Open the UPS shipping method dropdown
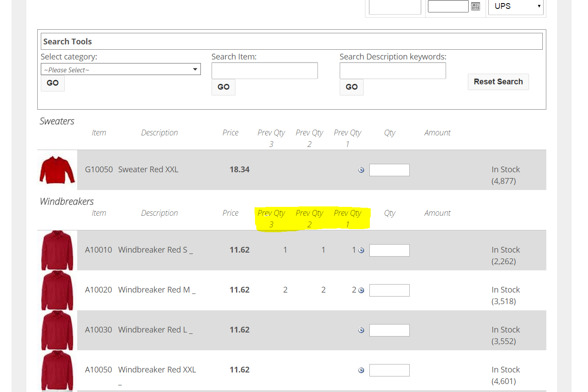The width and height of the screenshot is (588, 392). point(516,7)
